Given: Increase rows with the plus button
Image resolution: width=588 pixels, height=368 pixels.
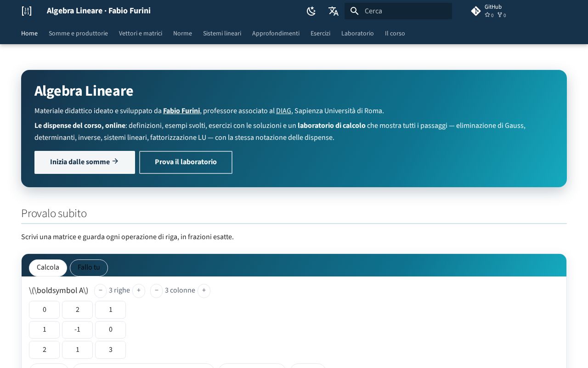Looking at the screenshot, I should click(139, 291).
